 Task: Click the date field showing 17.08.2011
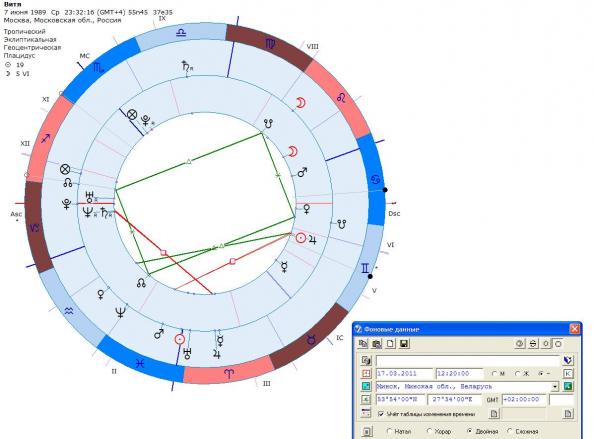tap(404, 374)
